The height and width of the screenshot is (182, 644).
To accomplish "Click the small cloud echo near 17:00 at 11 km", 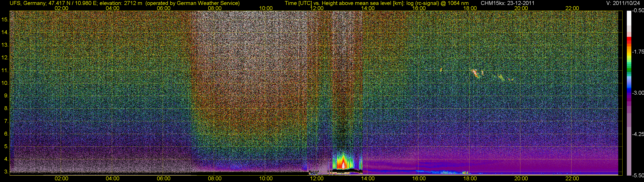I will click(x=441, y=70).
